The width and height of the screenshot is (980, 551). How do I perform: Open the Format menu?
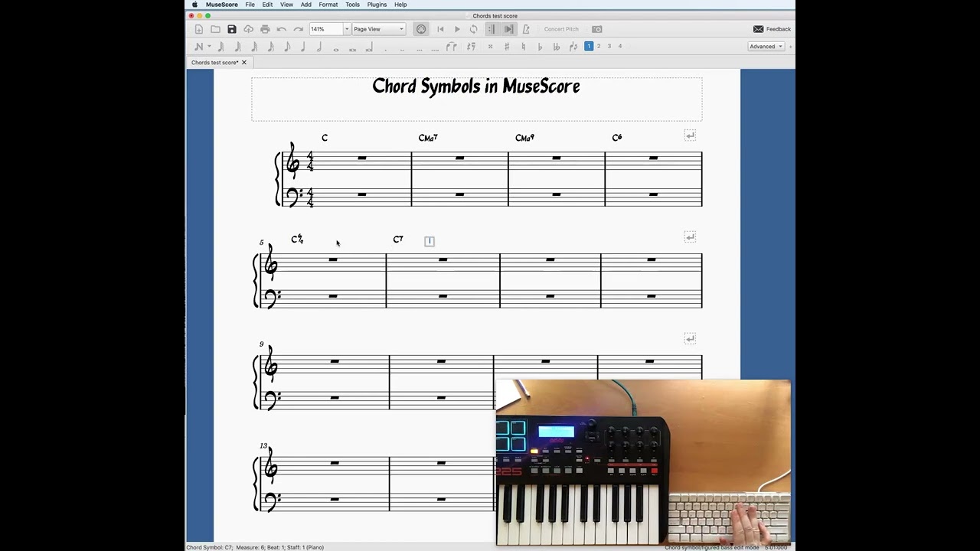point(328,5)
